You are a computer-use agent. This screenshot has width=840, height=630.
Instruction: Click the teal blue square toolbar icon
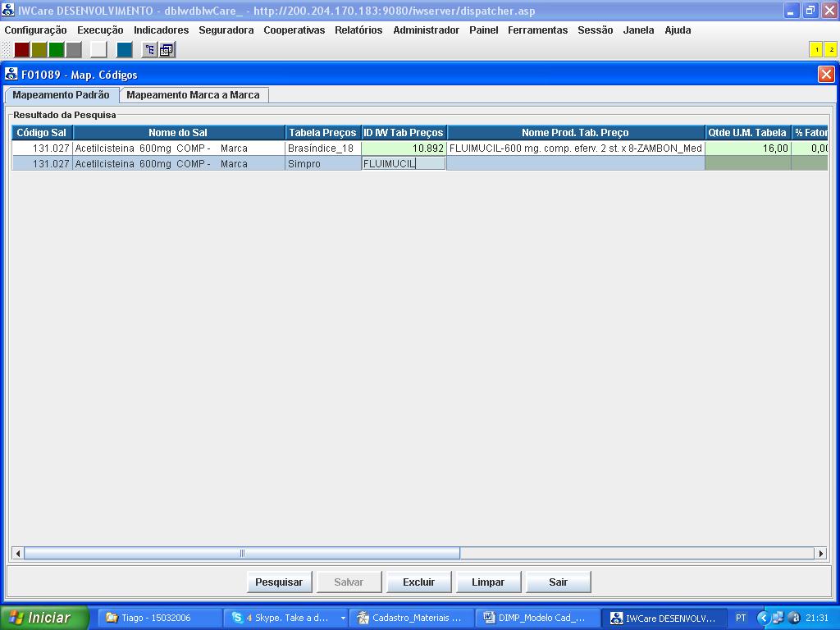coord(124,50)
